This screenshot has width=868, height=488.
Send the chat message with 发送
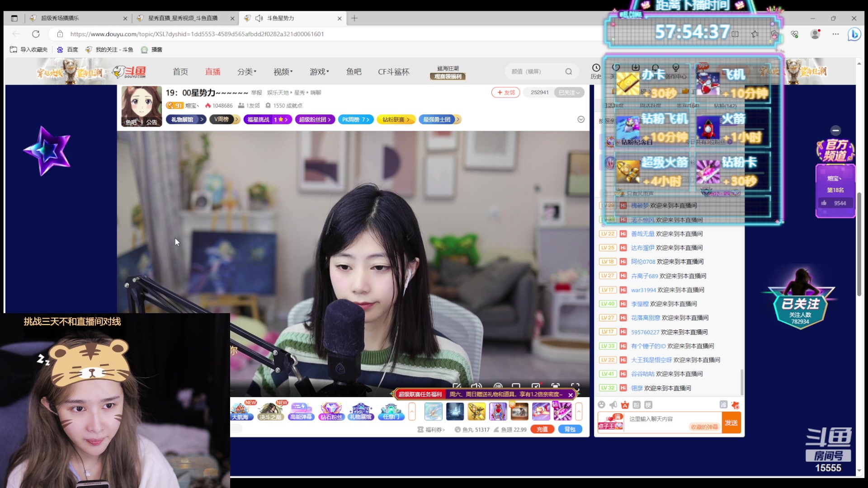731,423
